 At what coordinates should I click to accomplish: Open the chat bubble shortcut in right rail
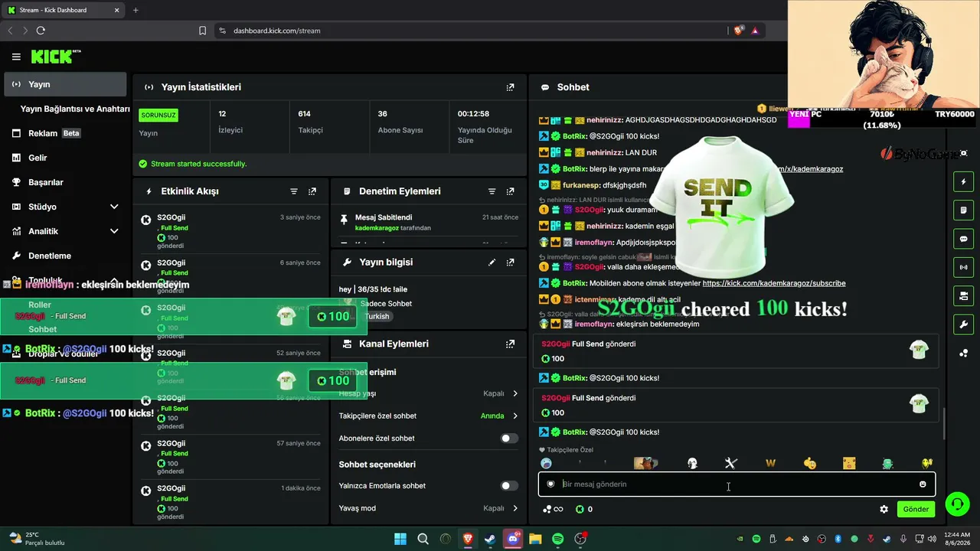tap(963, 239)
